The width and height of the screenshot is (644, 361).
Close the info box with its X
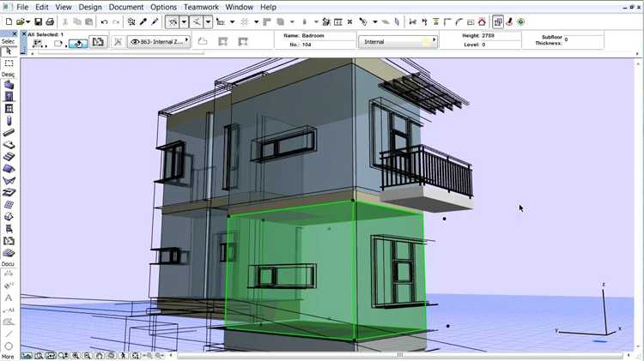click(x=24, y=33)
